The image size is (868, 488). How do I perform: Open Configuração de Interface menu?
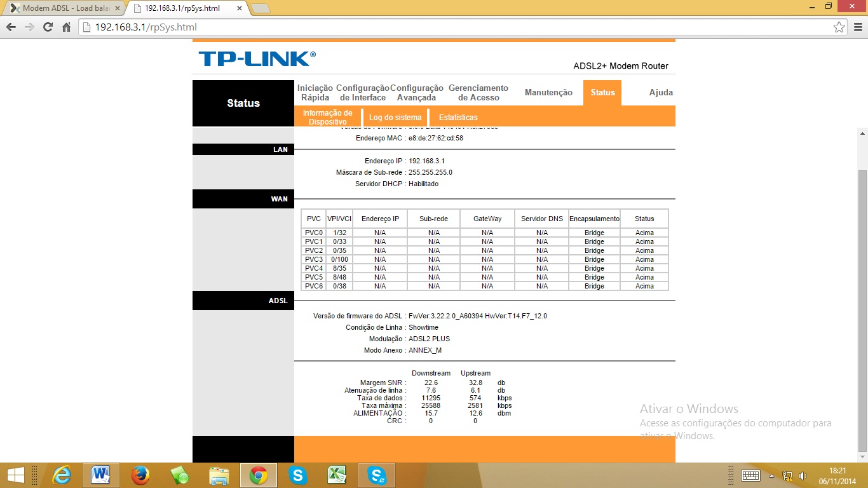point(363,93)
